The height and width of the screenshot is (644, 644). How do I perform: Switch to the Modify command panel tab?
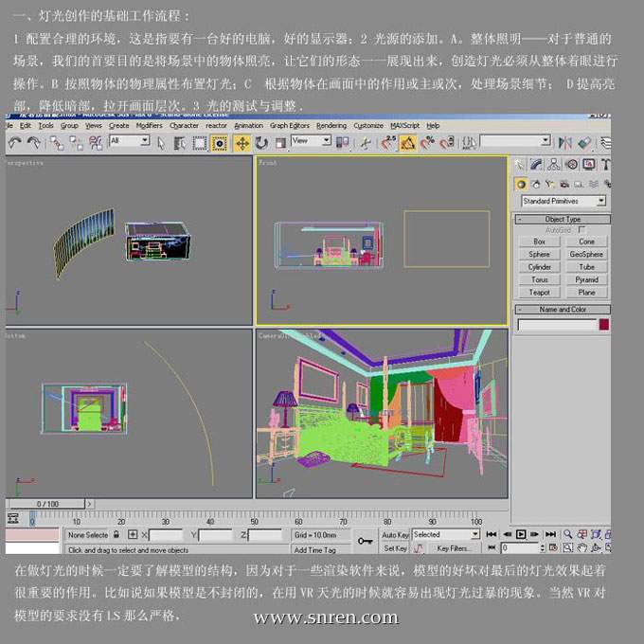(536, 165)
